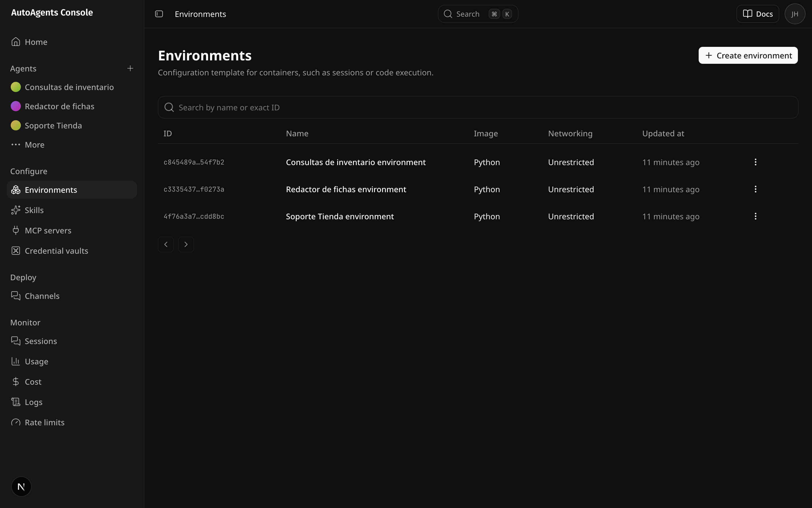Click the search magnifier icon in table filter
Viewport: 812px width, 508px height.
[169, 107]
